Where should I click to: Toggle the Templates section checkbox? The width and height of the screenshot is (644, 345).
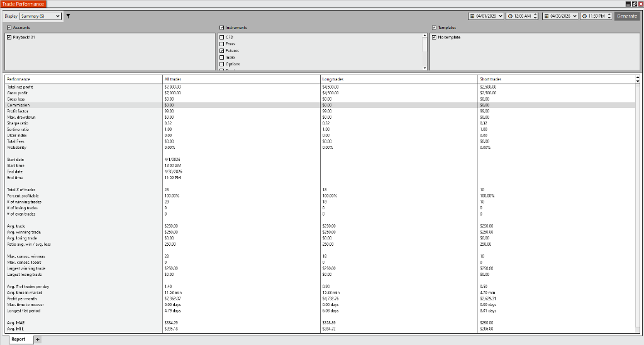pos(434,28)
